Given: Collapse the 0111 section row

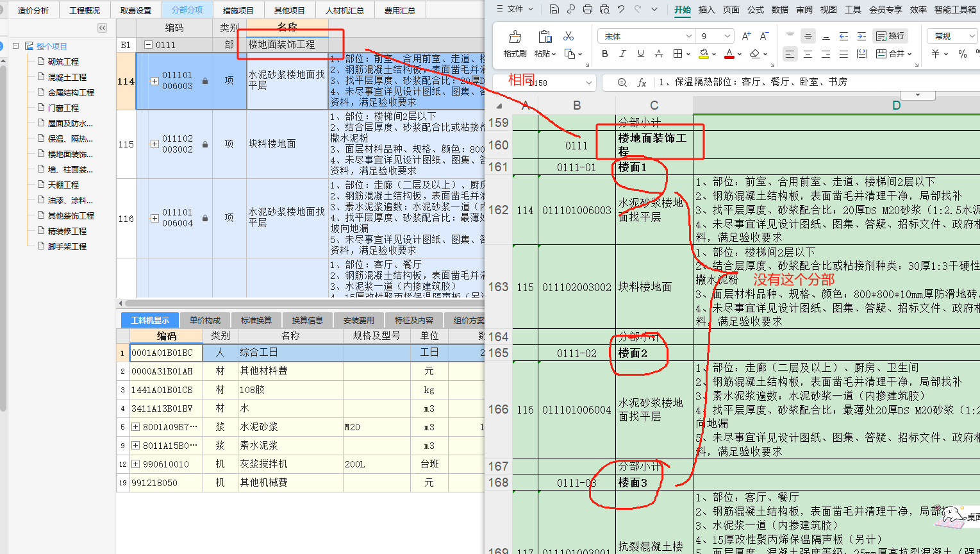Looking at the screenshot, I should (149, 45).
